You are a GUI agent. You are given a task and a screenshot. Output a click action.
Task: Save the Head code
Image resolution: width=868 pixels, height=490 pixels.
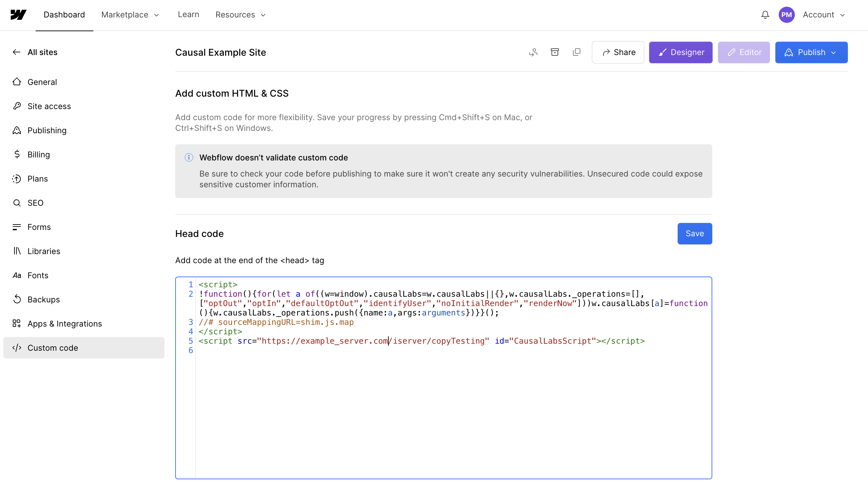[x=695, y=234]
